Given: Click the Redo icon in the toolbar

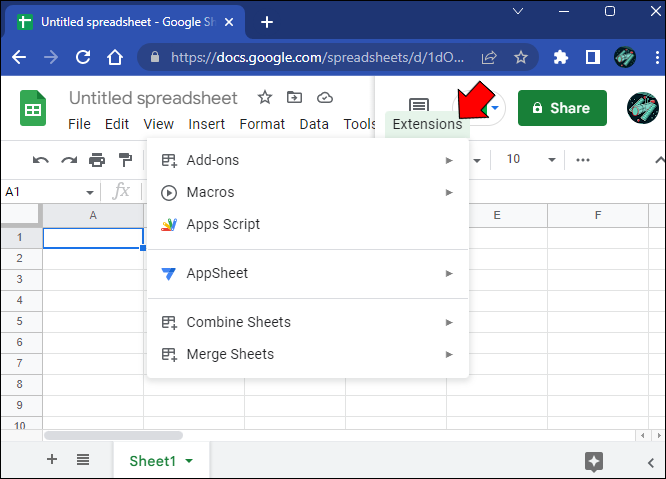Looking at the screenshot, I should (69, 160).
